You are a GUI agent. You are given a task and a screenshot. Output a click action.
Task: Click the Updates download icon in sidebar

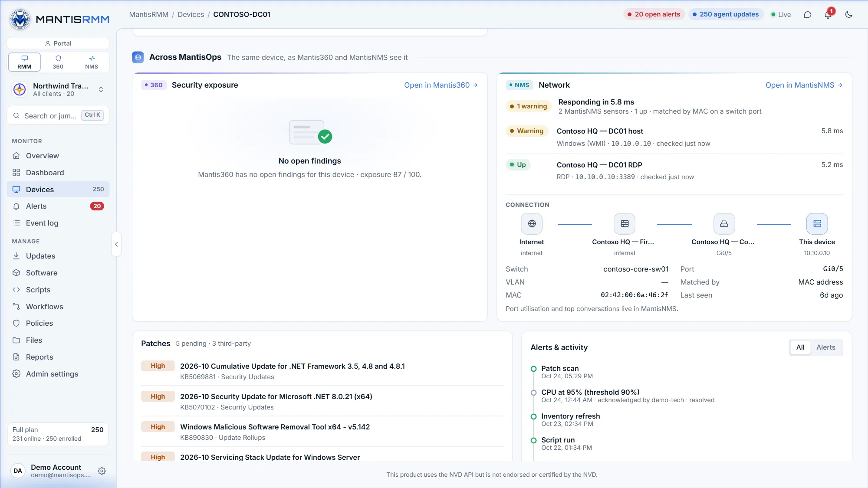point(16,256)
